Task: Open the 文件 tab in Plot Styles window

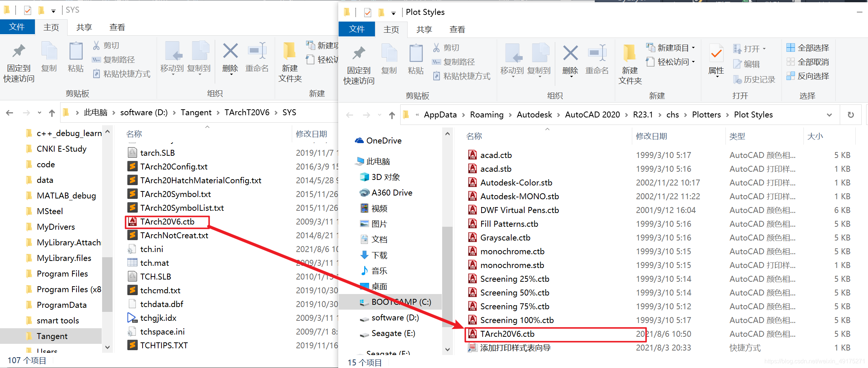Action: tap(357, 29)
